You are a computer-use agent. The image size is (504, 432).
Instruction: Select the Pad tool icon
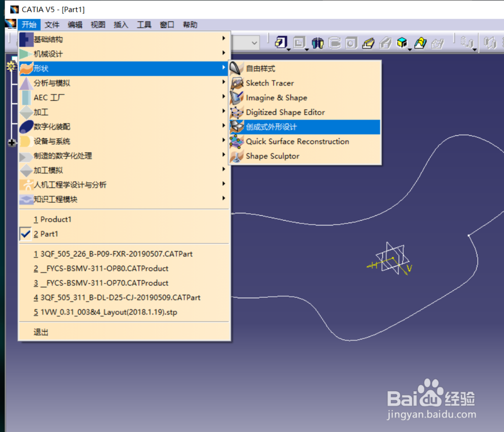(x=281, y=42)
